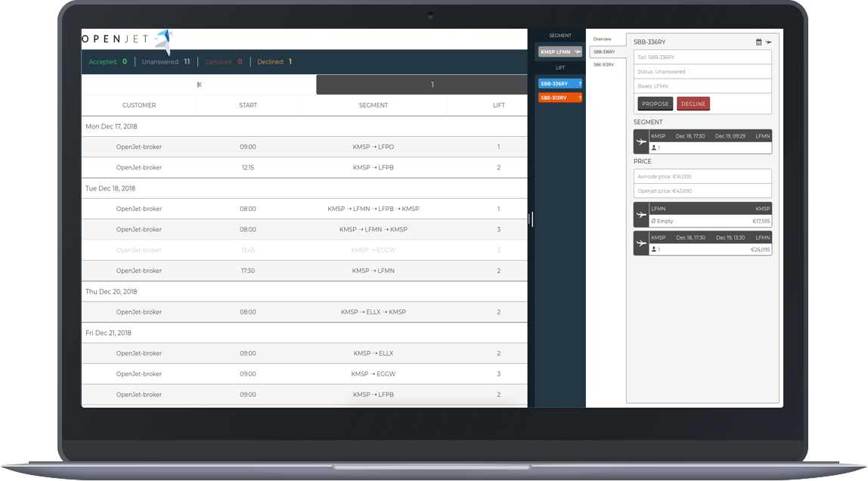The height and width of the screenshot is (481, 868).
Task: Go to first page pagination arrow
Action: pos(199,85)
